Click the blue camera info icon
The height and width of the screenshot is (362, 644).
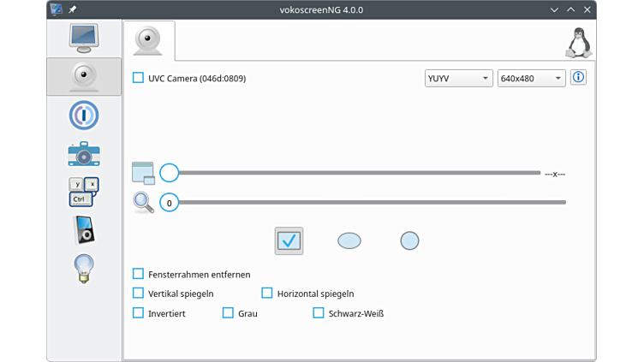578,78
